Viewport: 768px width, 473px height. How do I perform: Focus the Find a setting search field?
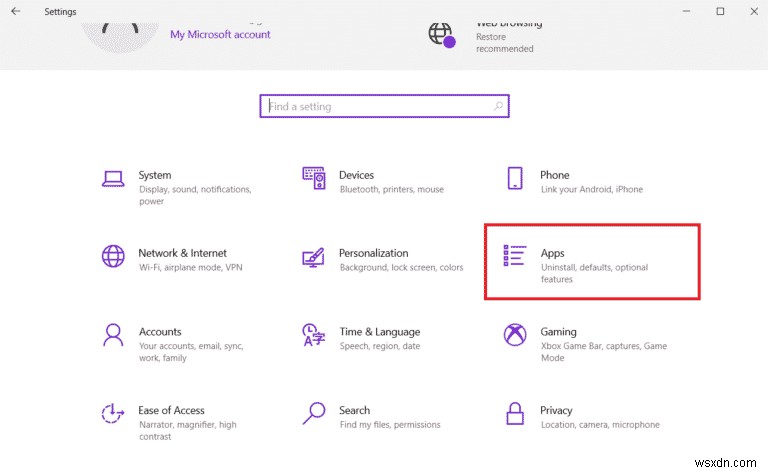tap(380, 106)
